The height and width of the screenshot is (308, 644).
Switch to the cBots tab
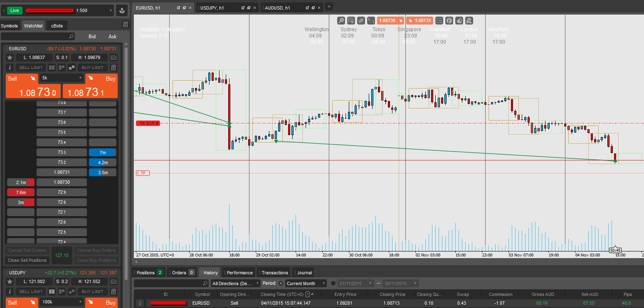[x=57, y=26]
